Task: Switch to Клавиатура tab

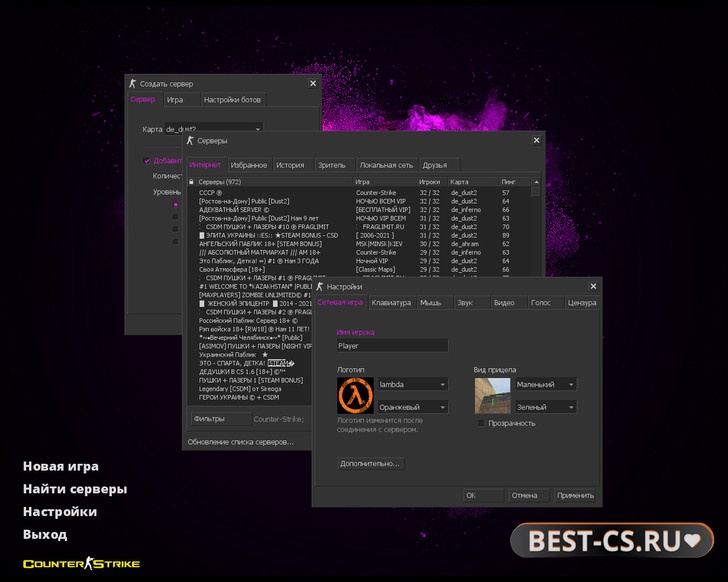Action: [391, 303]
